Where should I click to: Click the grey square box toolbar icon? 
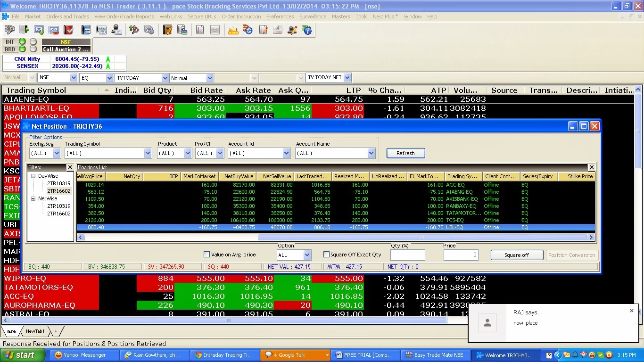coord(215,30)
